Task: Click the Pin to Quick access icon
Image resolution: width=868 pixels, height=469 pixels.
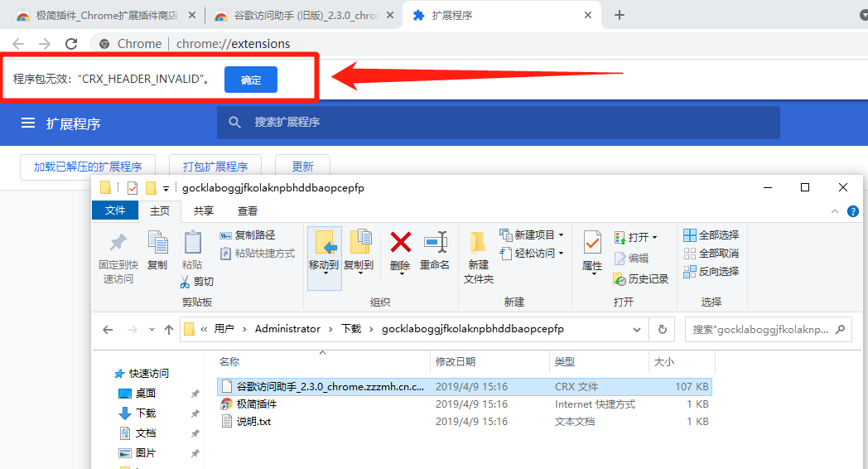Action: click(x=118, y=243)
